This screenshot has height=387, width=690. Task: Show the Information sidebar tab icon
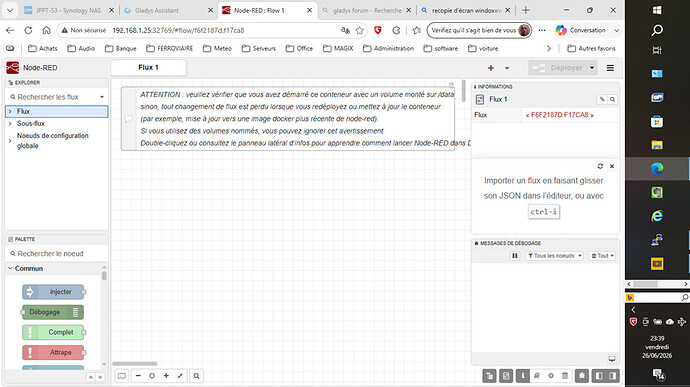pos(522,376)
